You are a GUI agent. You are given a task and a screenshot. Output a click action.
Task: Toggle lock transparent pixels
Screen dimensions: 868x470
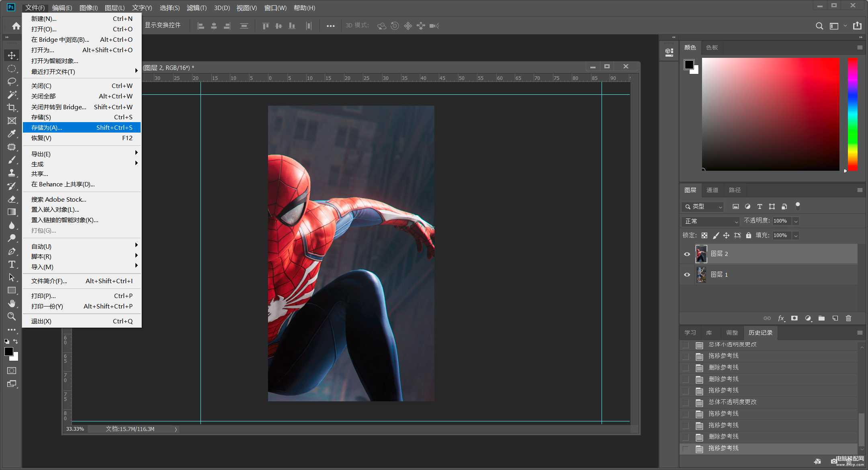[x=704, y=235]
